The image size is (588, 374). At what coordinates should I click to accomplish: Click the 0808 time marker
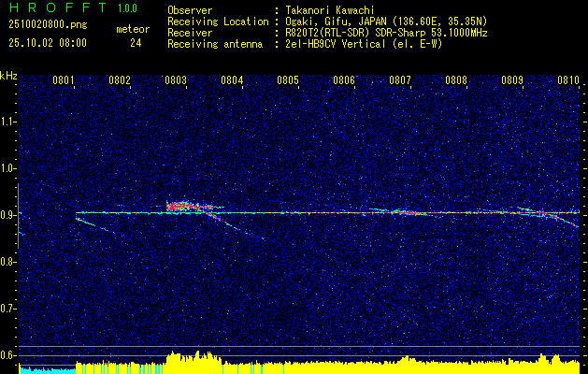click(x=456, y=80)
